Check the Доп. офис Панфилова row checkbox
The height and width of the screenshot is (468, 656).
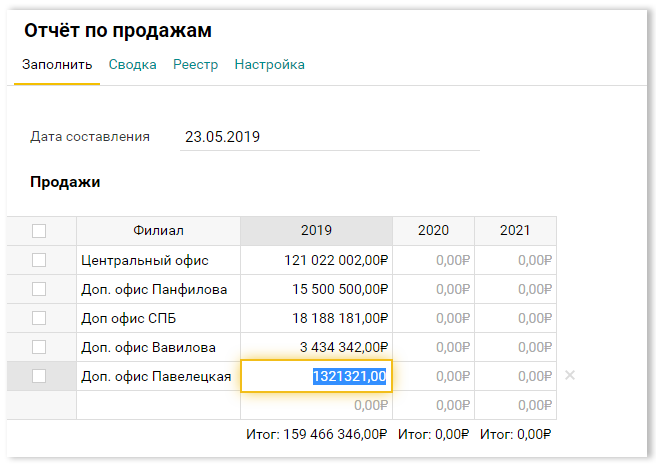(39, 289)
